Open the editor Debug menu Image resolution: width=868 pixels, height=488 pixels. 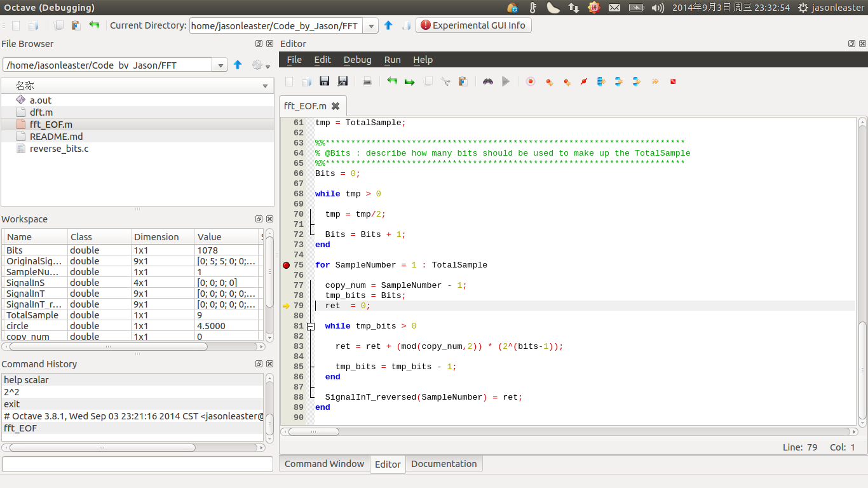(358, 60)
